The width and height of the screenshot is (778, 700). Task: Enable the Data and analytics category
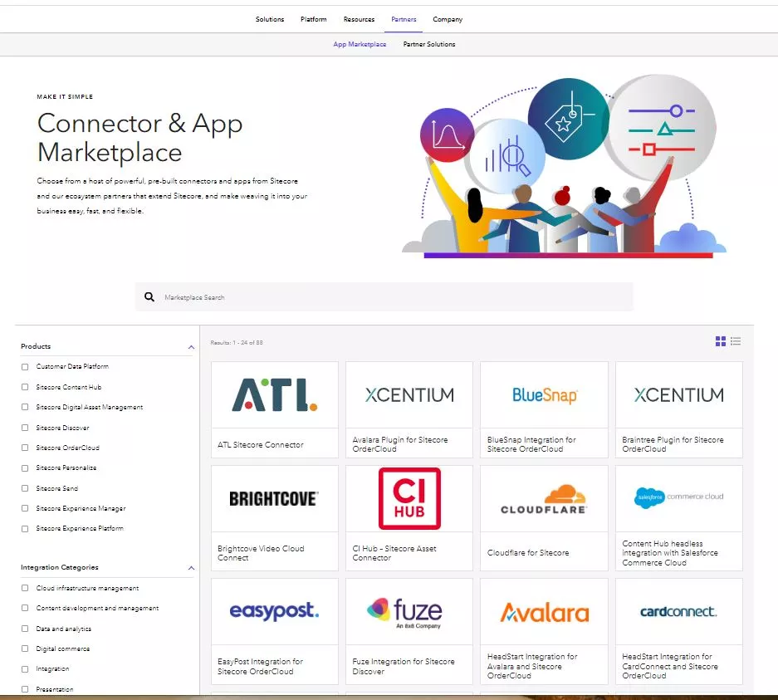[x=26, y=629]
